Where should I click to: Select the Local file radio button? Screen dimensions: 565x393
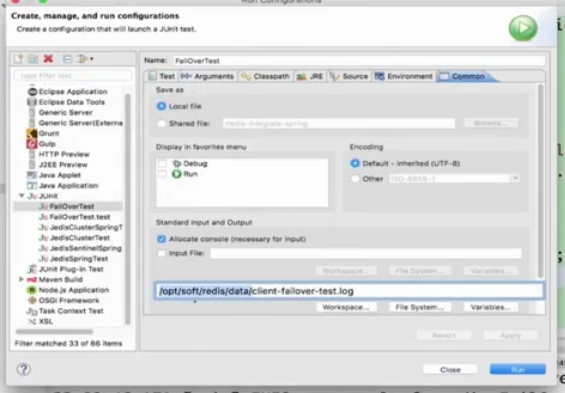click(161, 106)
